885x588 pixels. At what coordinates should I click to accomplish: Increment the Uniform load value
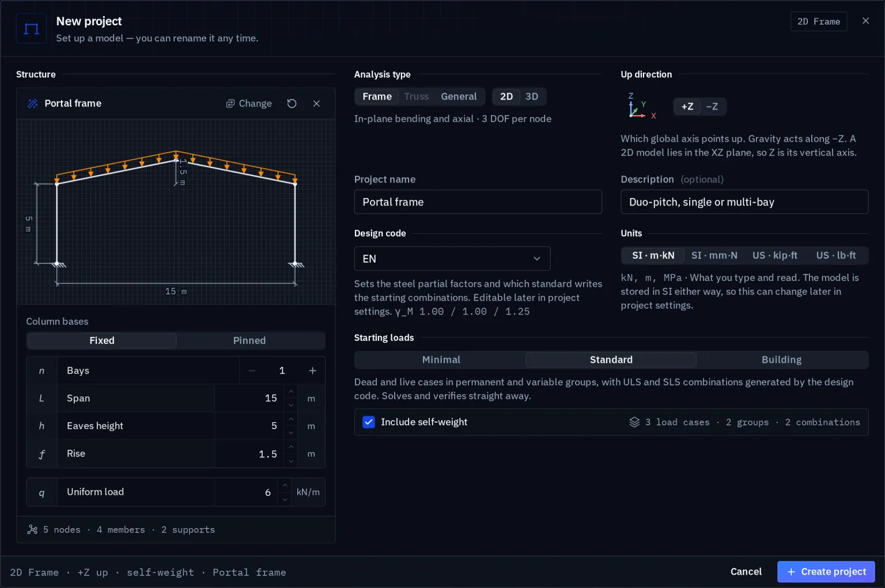[x=285, y=485]
